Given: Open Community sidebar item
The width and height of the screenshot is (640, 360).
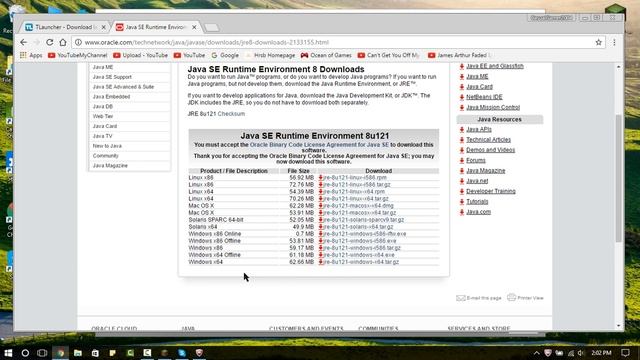Looking at the screenshot, I should coord(105,156).
